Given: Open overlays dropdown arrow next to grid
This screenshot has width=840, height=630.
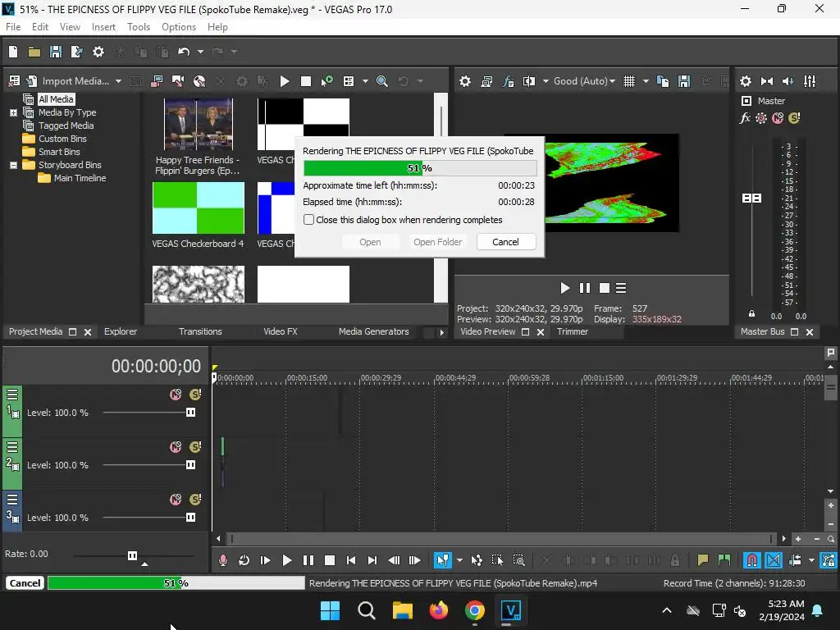Looking at the screenshot, I should pos(646,81).
